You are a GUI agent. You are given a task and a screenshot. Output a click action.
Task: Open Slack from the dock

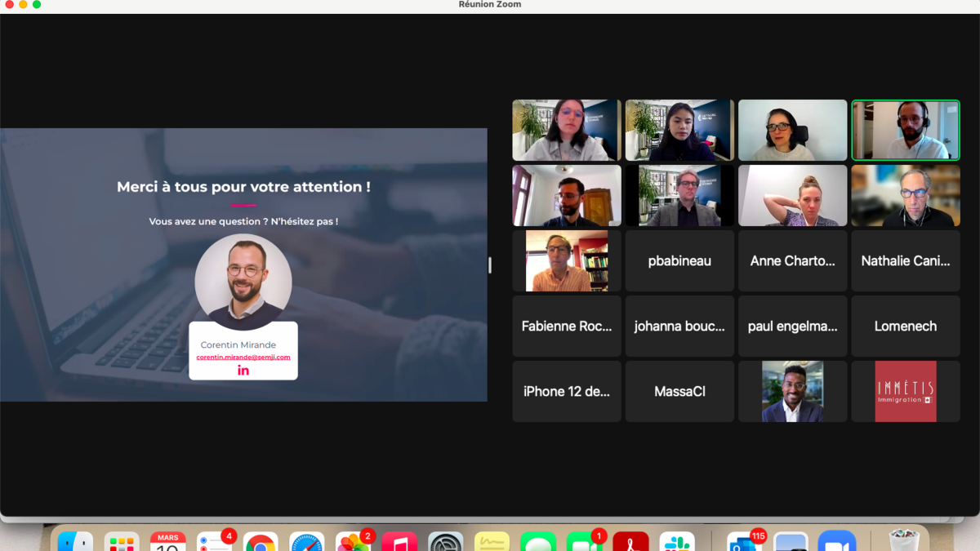coord(676,544)
